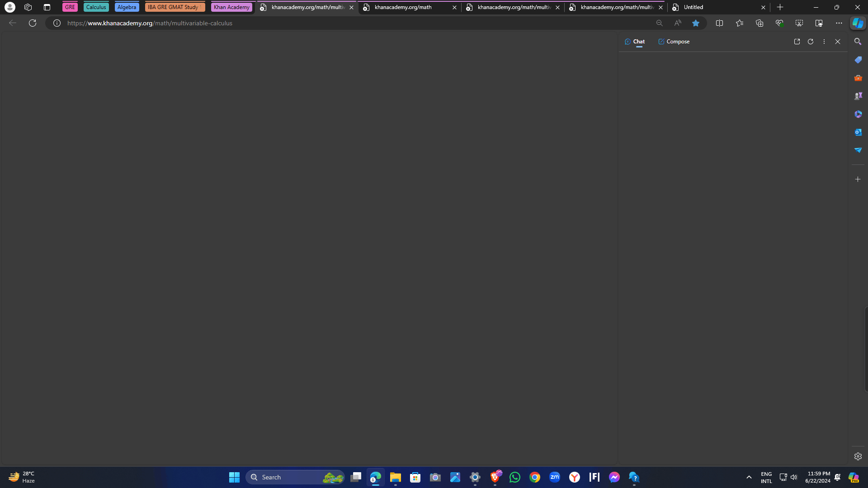
Task: Collapse the Khan Academy tab group
Action: pyautogui.click(x=231, y=7)
